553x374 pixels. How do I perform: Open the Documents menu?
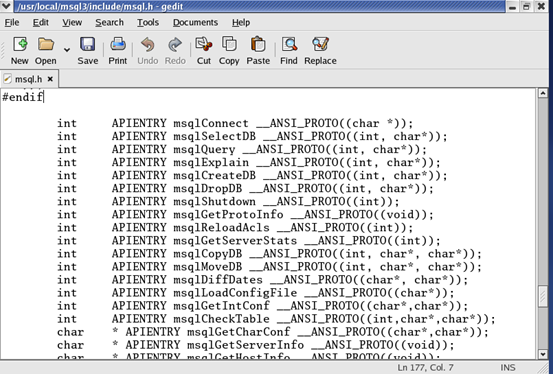(x=195, y=23)
